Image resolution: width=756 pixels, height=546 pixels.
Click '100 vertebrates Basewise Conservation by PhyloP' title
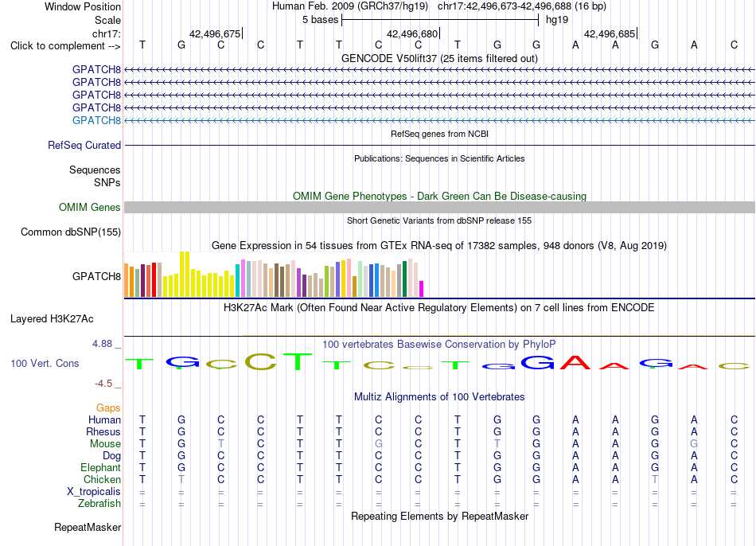click(x=439, y=345)
